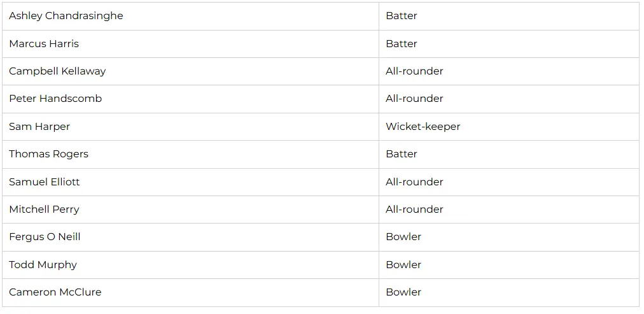Select Campbell Kellaway's All-rounder role cell

[x=414, y=71]
